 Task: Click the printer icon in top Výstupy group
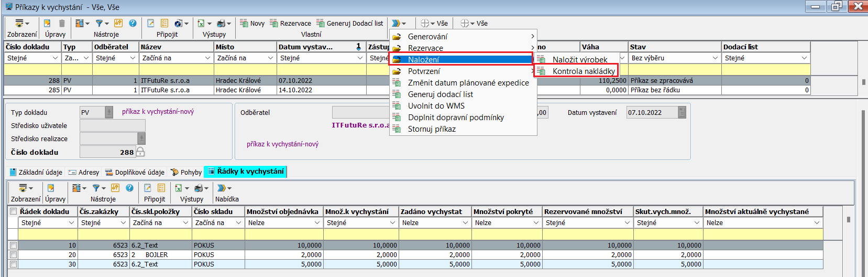(221, 23)
